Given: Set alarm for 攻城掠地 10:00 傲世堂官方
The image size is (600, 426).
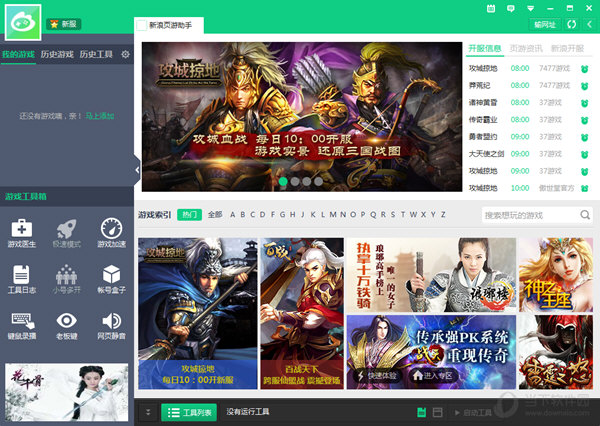Looking at the screenshot, I should point(584,188).
